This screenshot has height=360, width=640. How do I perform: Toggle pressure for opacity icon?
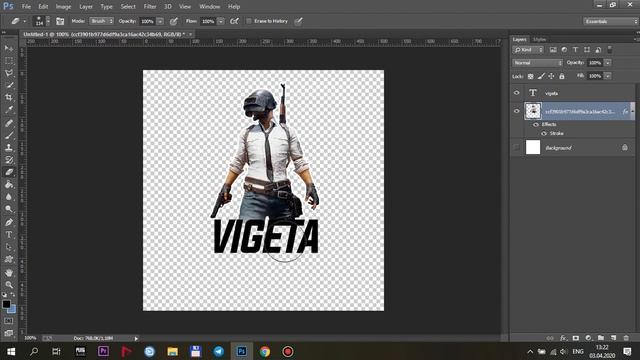[173, 21]
